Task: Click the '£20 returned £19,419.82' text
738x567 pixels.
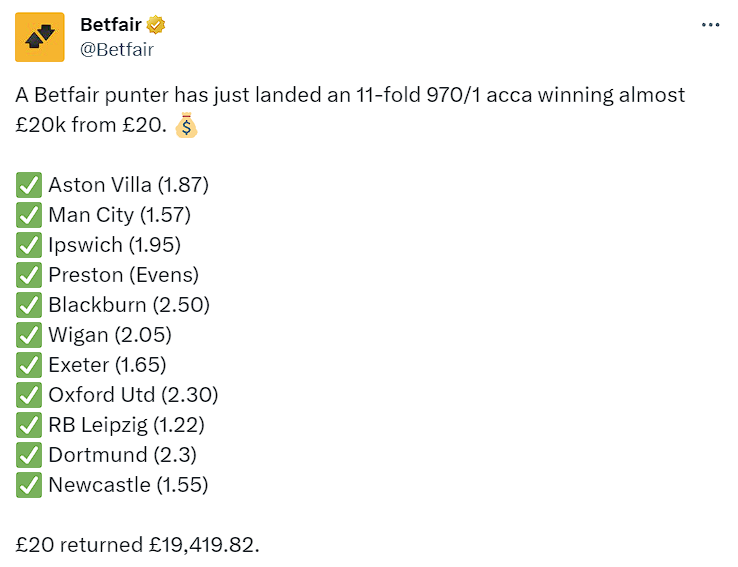Action: (x=137, y=545)
